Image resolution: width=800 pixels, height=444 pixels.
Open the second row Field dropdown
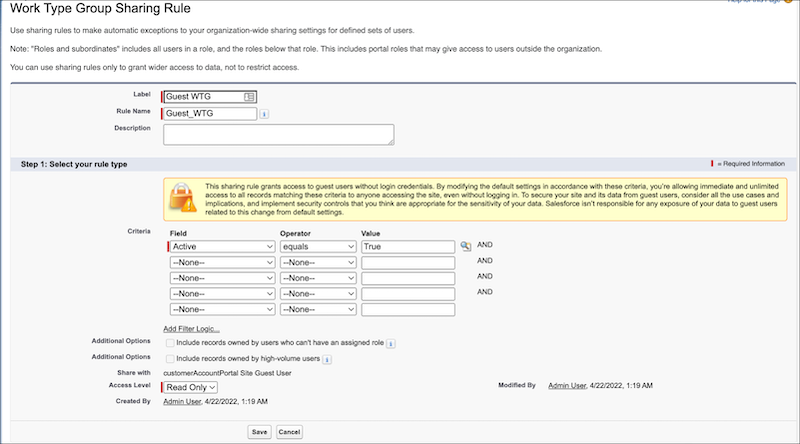222,262
